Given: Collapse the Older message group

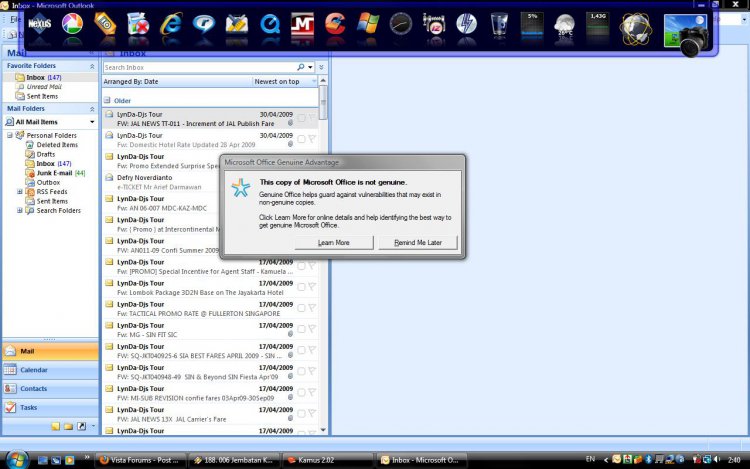Looking at the screenshot, I should [x=107, y=100].
